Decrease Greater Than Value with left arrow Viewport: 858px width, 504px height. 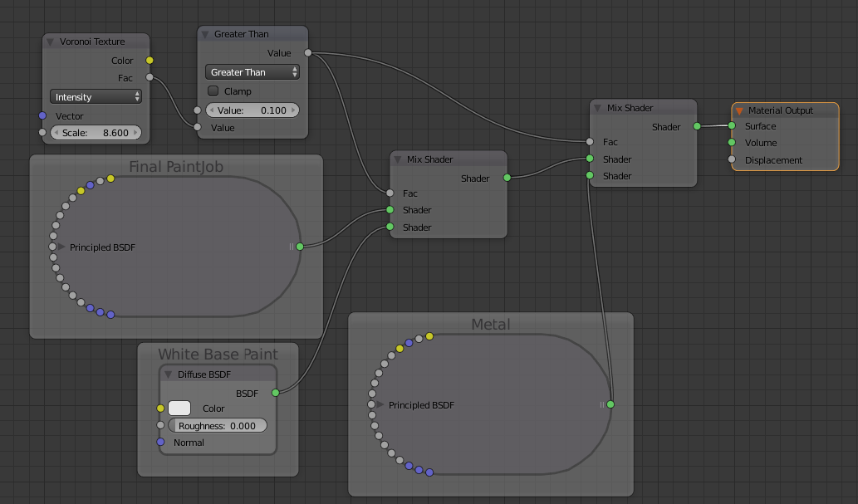point(212,110)
